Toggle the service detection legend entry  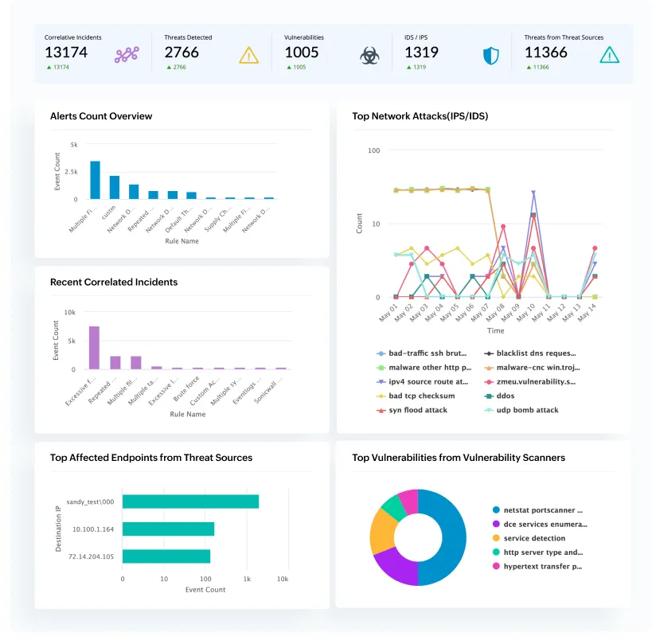tap(533, 538)
